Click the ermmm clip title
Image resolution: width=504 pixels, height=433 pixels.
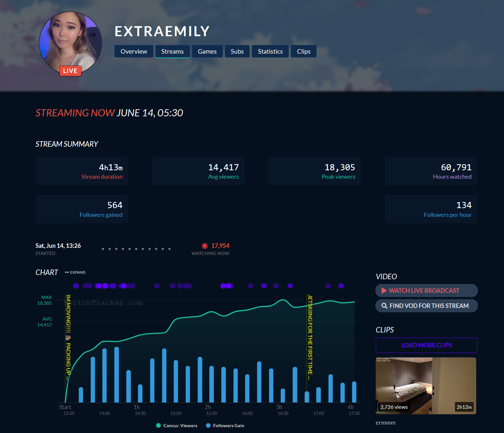point(385,423)
